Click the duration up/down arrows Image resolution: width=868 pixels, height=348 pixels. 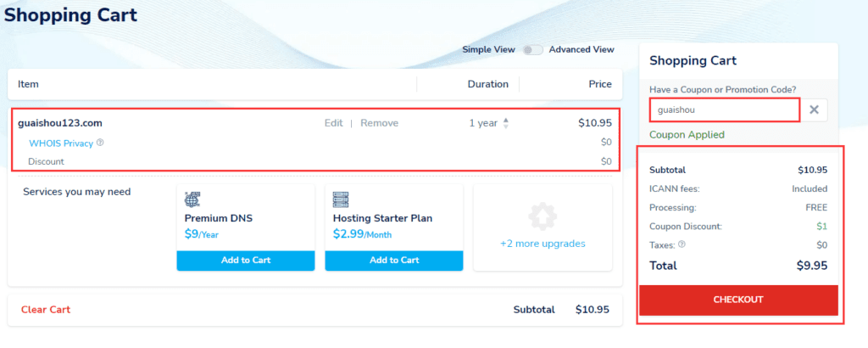(506, 123)
